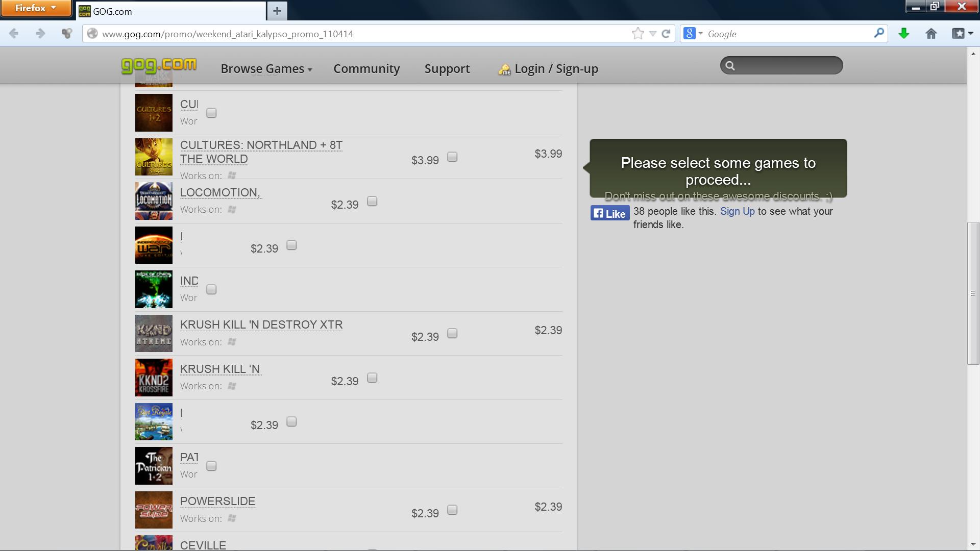Tick the Locomotion $2.39 checkbox
The width and height of the screenshot is (980, 551).
(x=372, y=201)
